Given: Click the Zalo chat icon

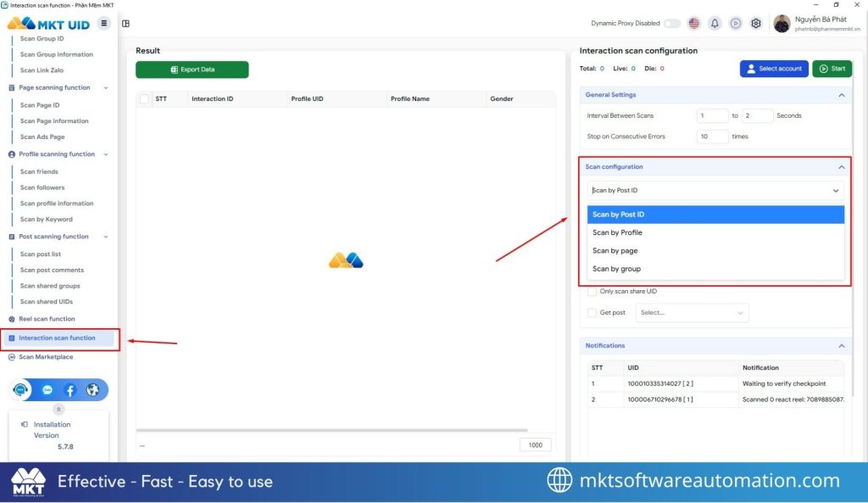Looking at the screenshot, I should (x=46, y=390).
